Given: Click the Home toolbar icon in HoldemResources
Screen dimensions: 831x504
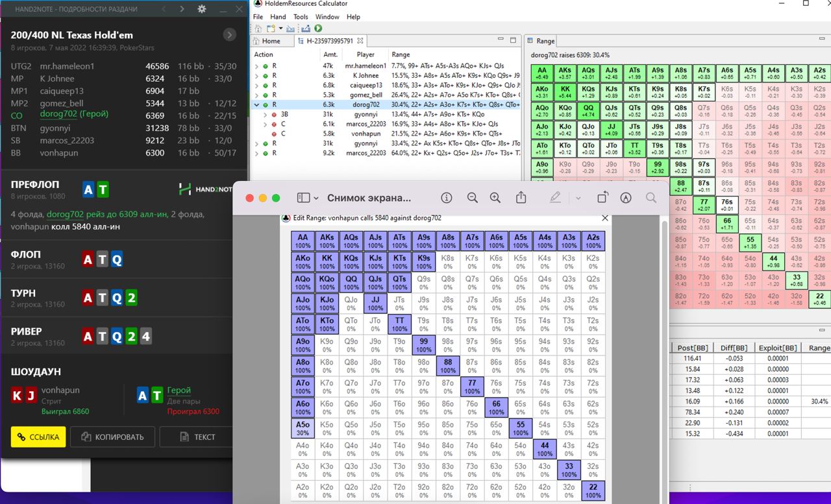Looking at the screenshot, I should [x=258, y=29].
